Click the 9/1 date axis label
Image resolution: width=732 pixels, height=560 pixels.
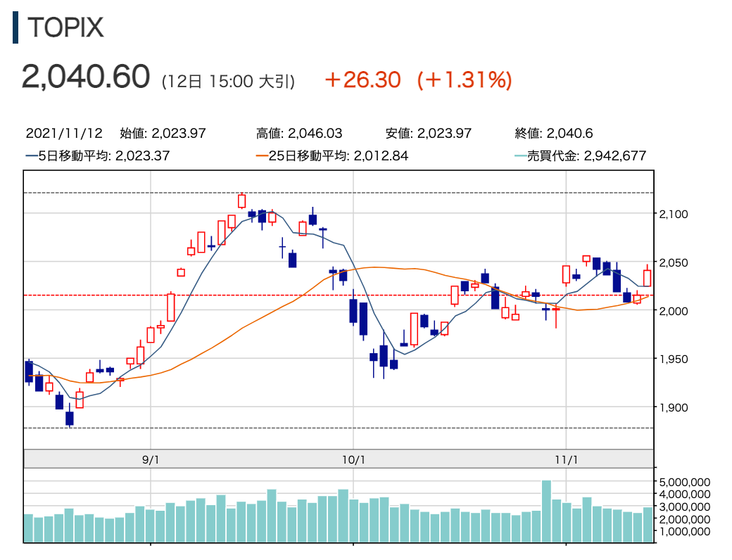151,459
